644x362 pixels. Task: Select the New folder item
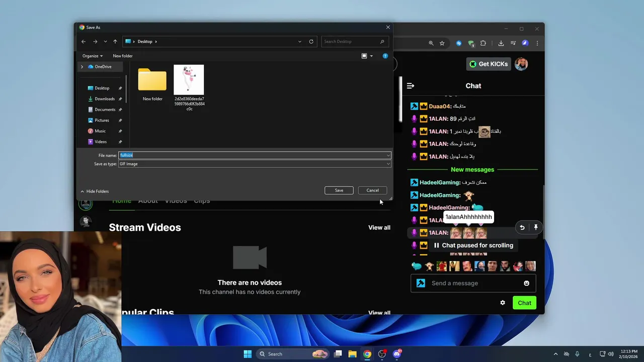pyautogui.click(x=152, y=83)
